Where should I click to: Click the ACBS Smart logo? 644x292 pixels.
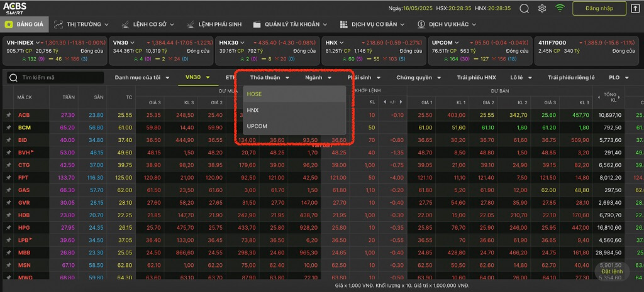[x=15, y=8]
